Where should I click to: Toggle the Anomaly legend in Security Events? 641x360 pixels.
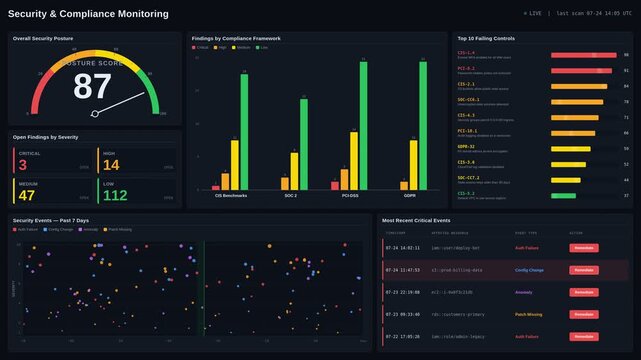pyautogui.click(x=88, y=230)
